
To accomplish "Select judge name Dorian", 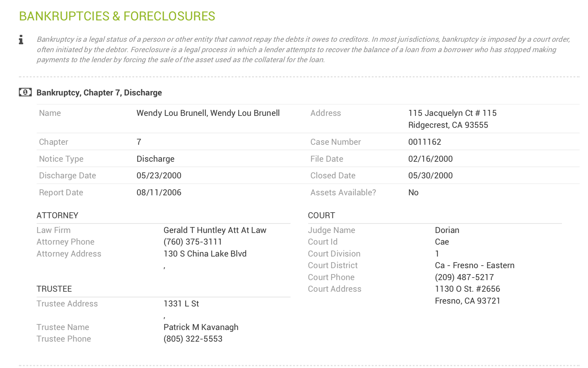I will (x=447, y=230).
